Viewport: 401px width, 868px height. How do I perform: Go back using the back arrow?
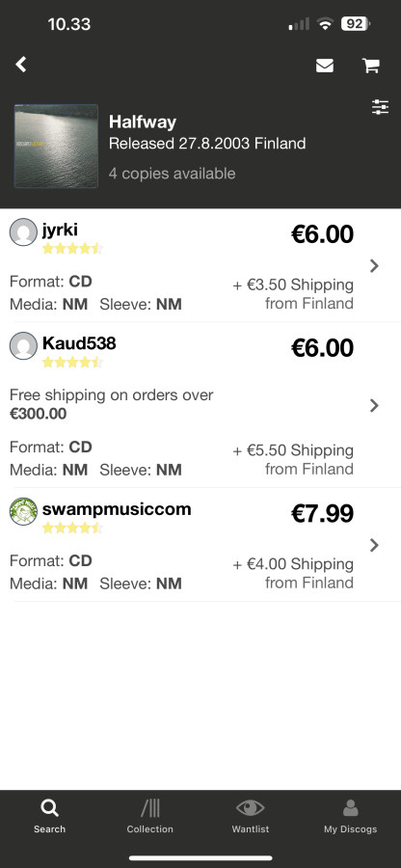pyautogui.click(x=20, y=65)
